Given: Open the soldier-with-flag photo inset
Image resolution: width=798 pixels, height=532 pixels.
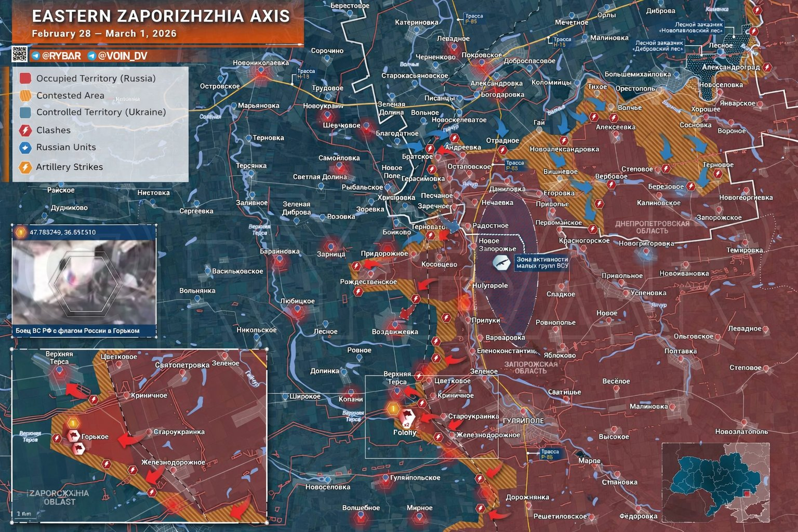Looking at the screenshot, I should tap(84, 282).
